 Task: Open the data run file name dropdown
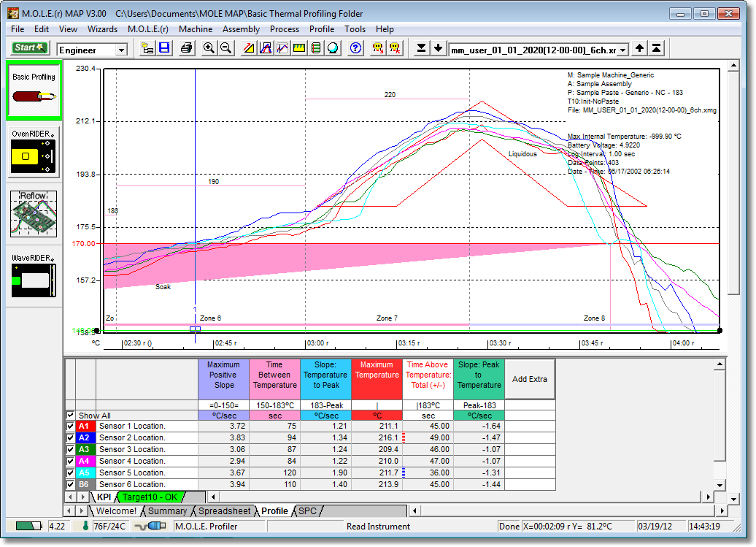tap(623, 50)
